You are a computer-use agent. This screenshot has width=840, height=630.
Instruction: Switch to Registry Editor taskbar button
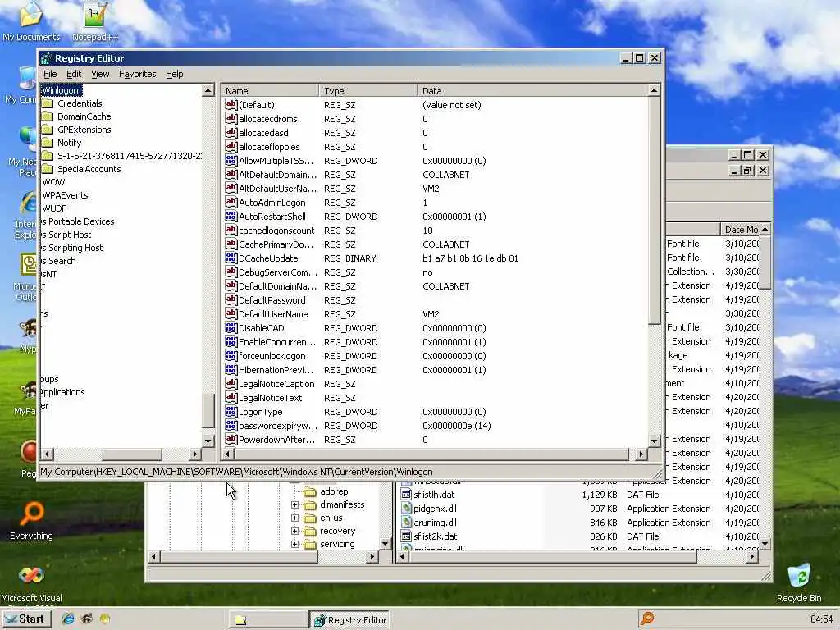click(x=350, y=620)
